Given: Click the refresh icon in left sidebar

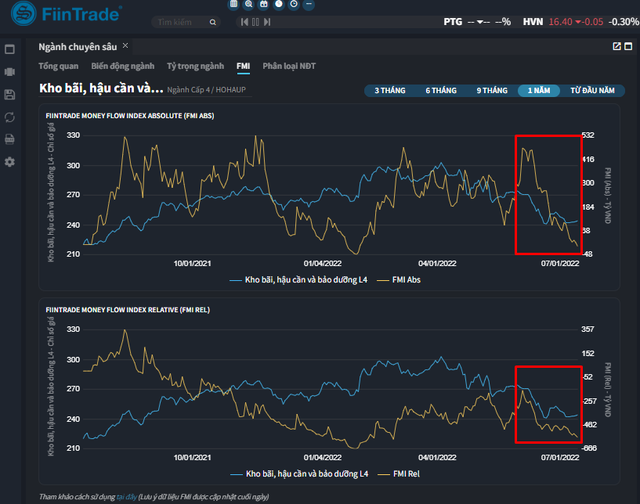Looking at the screenshot, I should (10, 116).
